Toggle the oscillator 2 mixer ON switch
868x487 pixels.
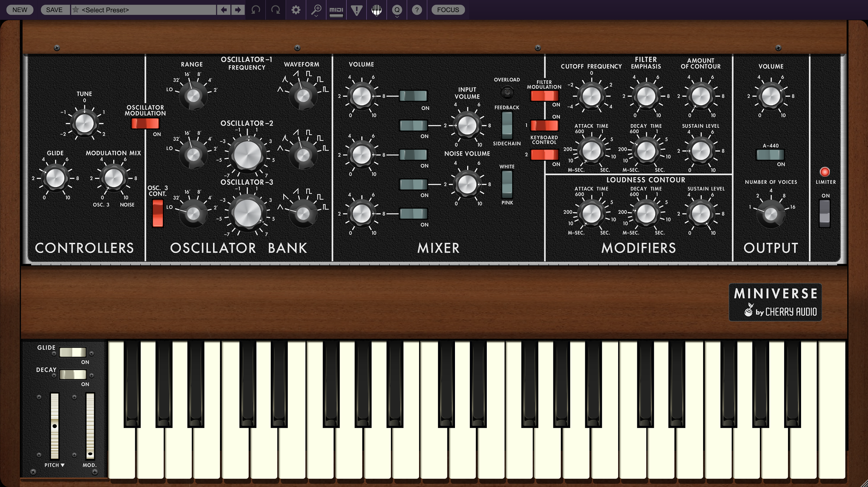(413, 154)
